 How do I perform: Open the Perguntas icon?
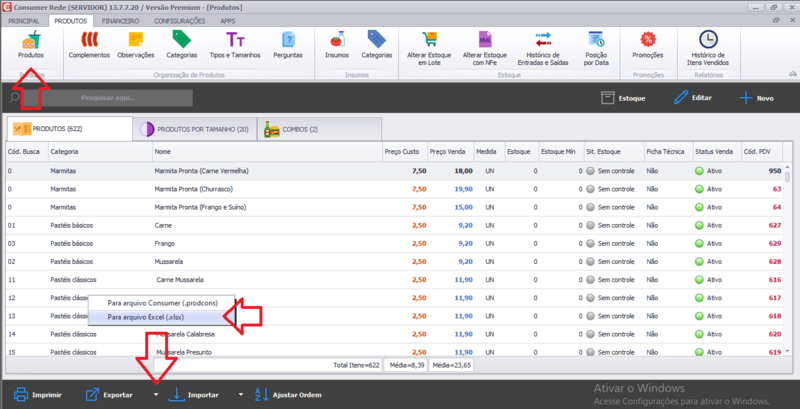[288, 45]
